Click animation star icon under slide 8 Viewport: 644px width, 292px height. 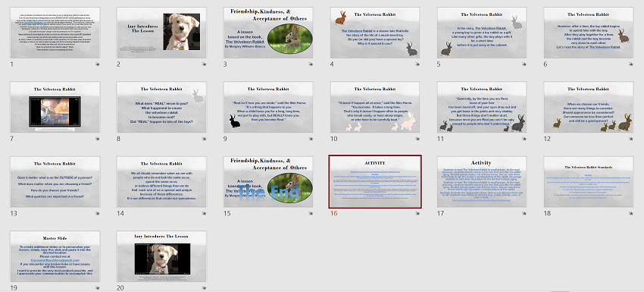tap(204, 139)
